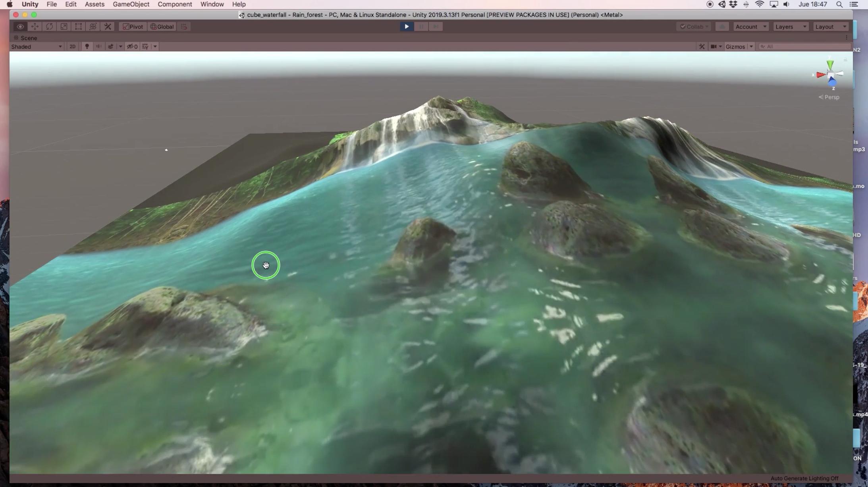Open the Layout dropdown
The image size is (868, 487).
point(831,27)
